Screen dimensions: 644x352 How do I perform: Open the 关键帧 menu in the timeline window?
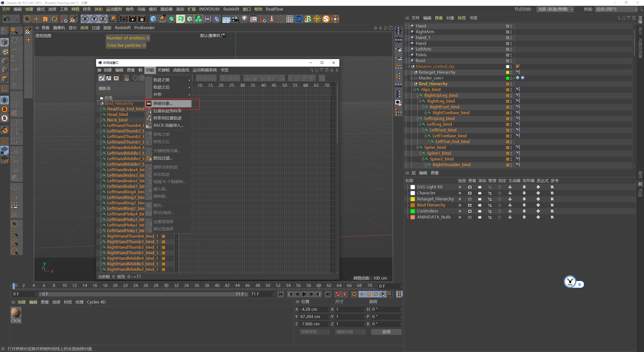click(x=163, y=70)
